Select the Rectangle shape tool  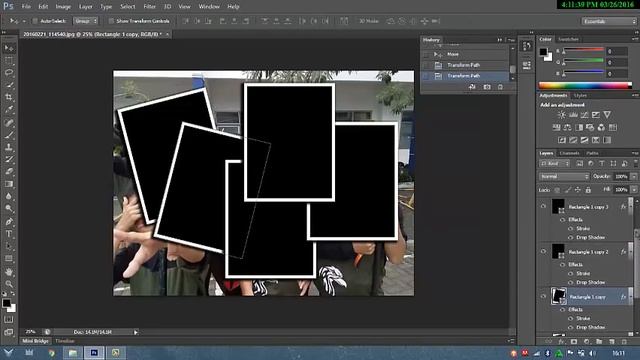coord(9,258)
